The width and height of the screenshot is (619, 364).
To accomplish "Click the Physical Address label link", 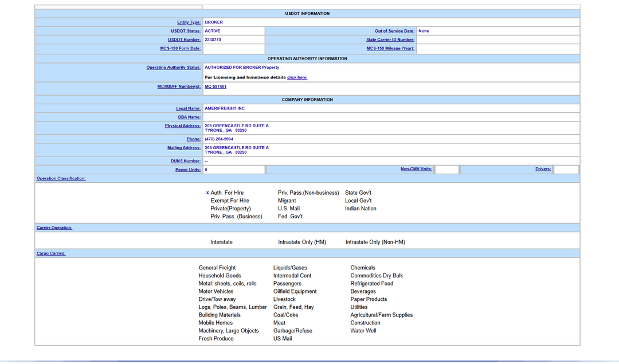I will 182,126.
